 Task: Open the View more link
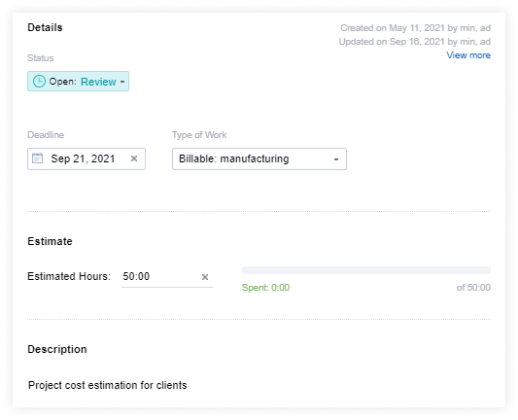pos(468,55)
